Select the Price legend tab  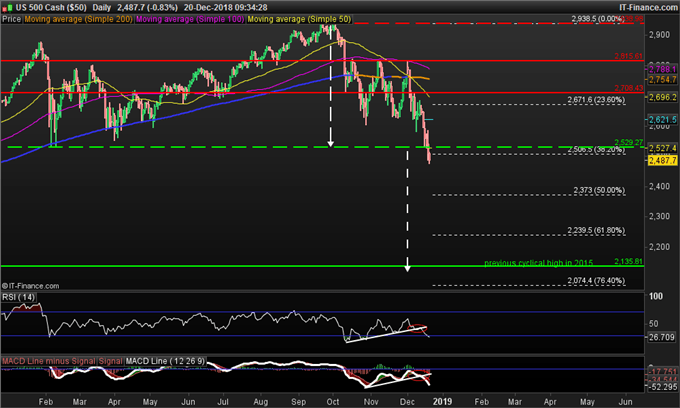click(11, 19)
